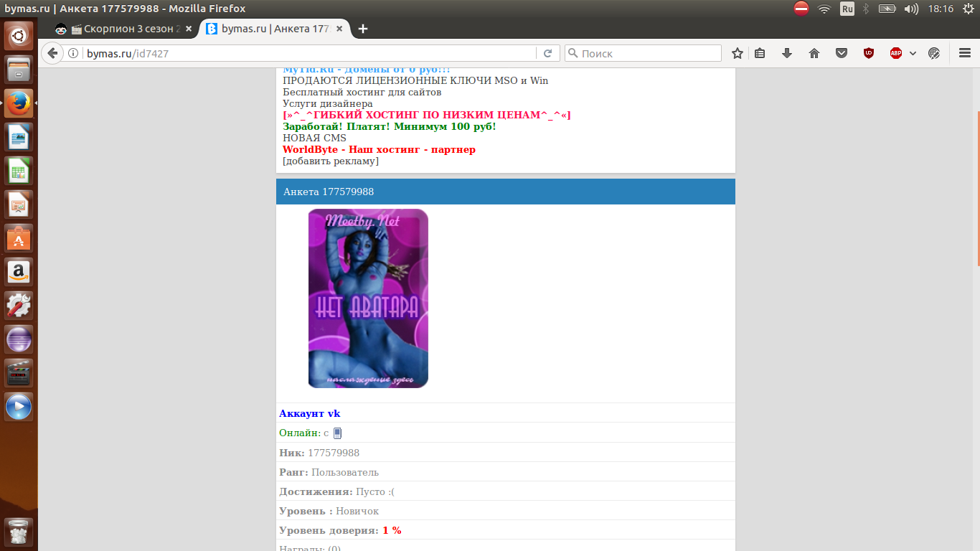Open the Pocket icon in the toolbar

click(842, 53)
